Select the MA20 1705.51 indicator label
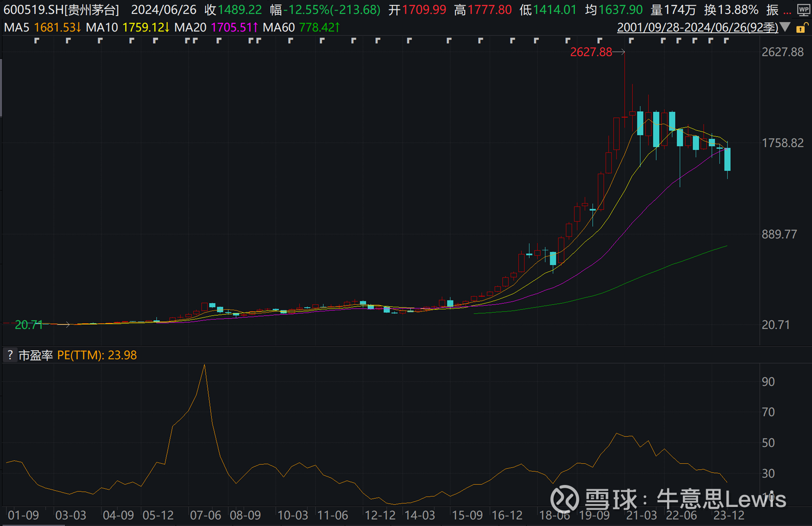Screen dimensions: 812x526 (216, 28)
